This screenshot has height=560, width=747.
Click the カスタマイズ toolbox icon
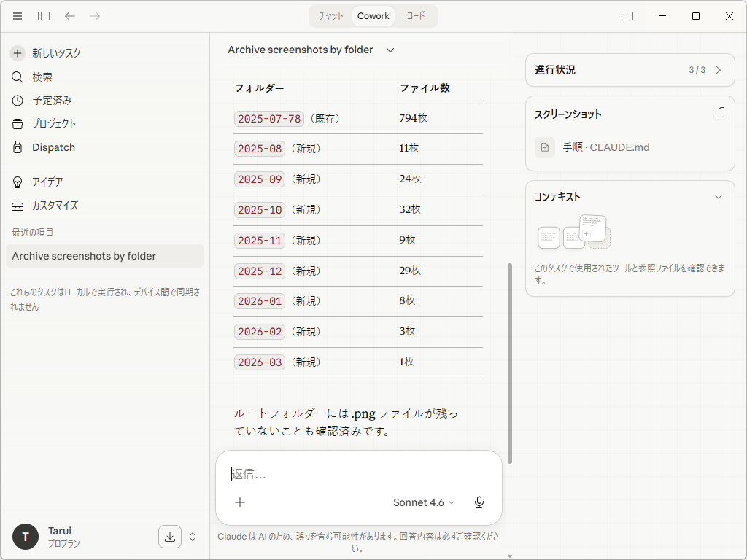click(16, 206)
